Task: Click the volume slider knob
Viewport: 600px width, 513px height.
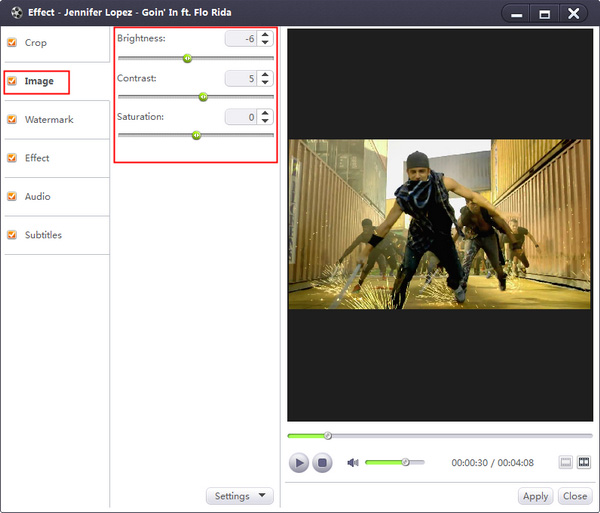Action: [x=405, y=462]
